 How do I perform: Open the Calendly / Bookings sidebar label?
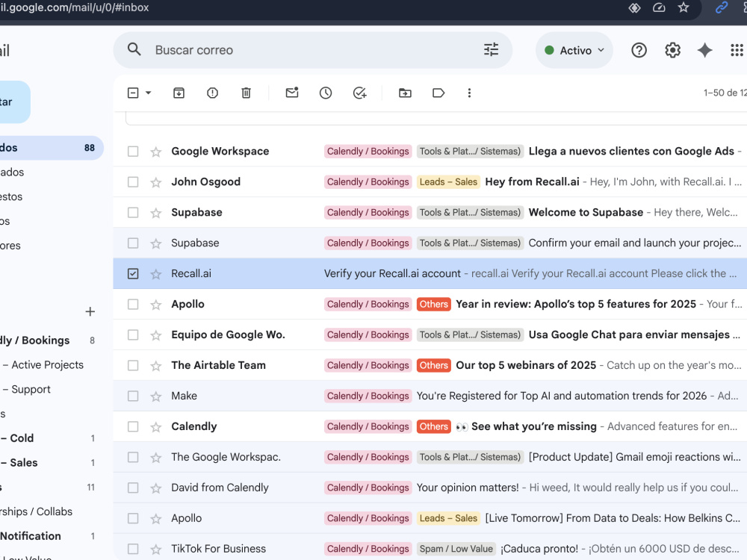click(35, 340)
